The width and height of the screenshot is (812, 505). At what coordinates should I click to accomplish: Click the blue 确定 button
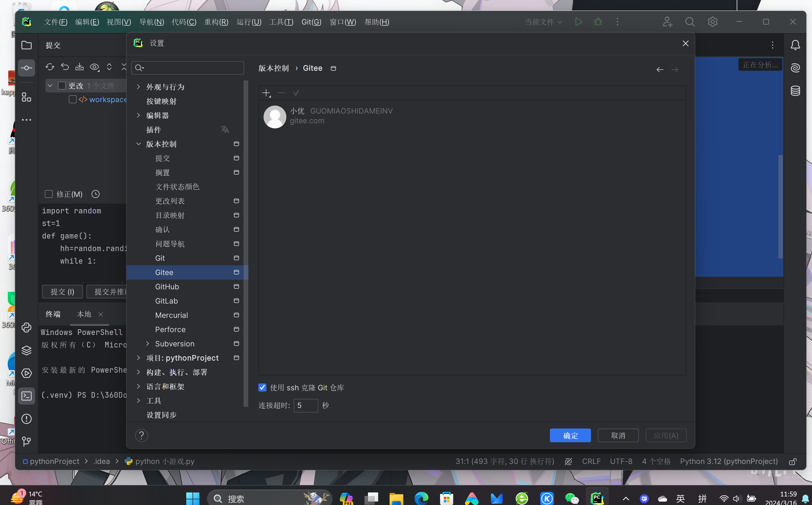pos(570,435)
